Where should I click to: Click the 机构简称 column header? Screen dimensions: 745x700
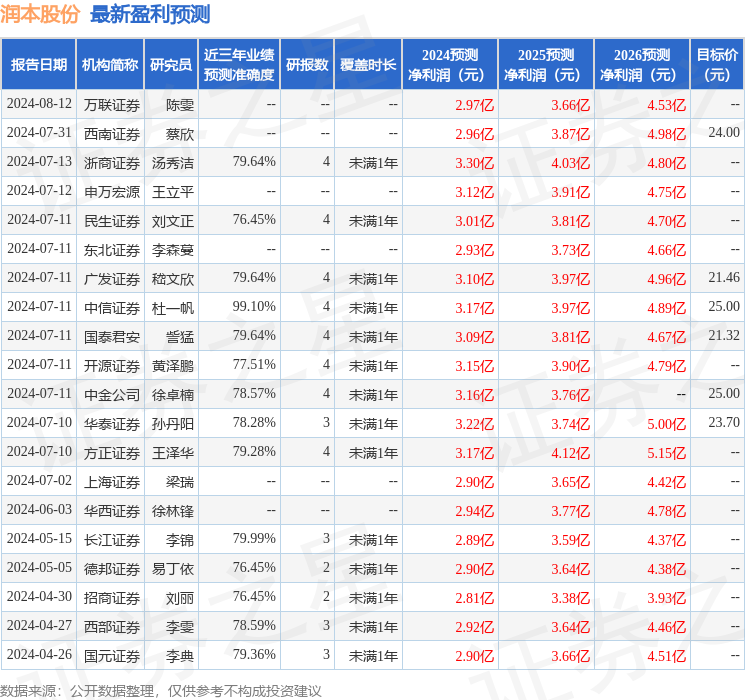tap(110, 65)
